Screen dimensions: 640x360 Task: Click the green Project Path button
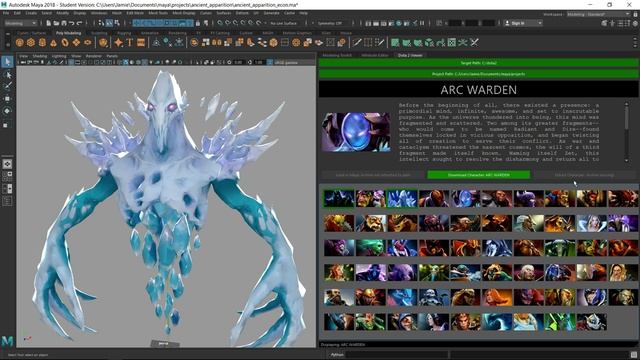478,74
